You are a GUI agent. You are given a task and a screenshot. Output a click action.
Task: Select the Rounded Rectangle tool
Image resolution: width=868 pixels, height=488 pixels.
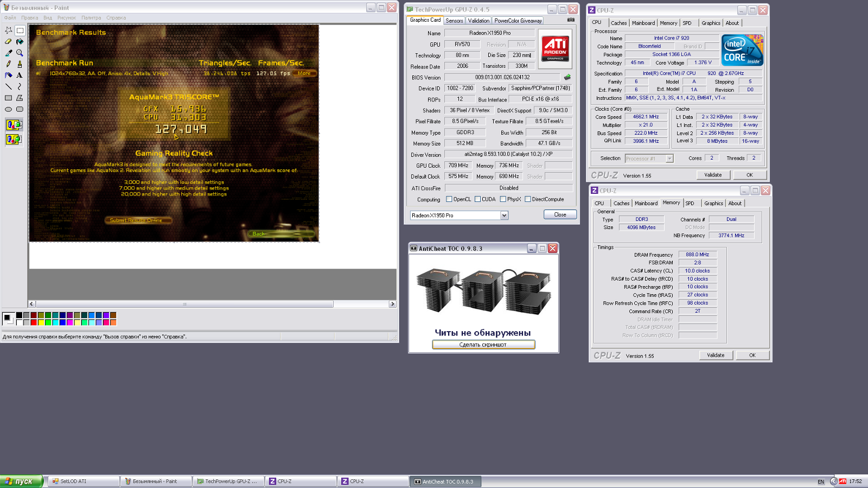pos(20,109)
